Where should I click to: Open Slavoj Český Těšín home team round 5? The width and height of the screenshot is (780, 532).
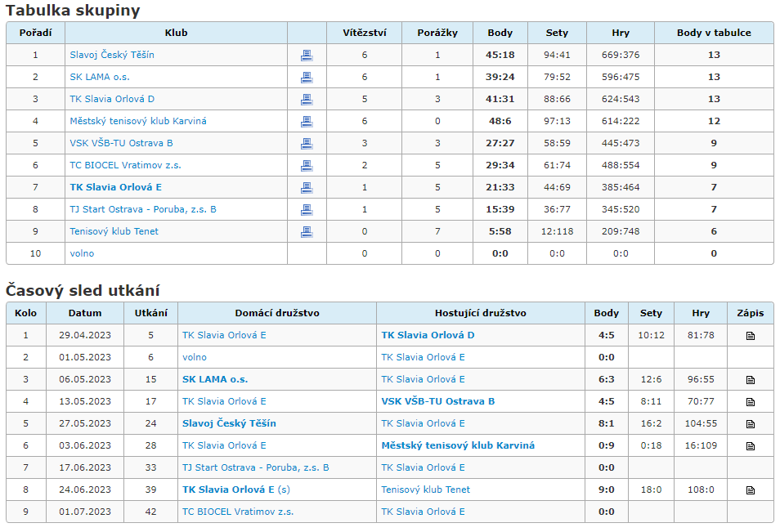(x=229, y=423)
